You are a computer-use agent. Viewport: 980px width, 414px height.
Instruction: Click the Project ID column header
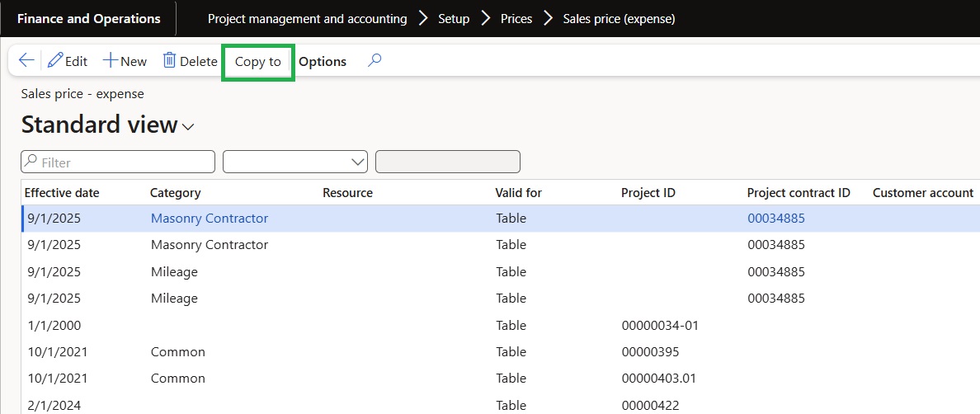click(x=648, y=193)
